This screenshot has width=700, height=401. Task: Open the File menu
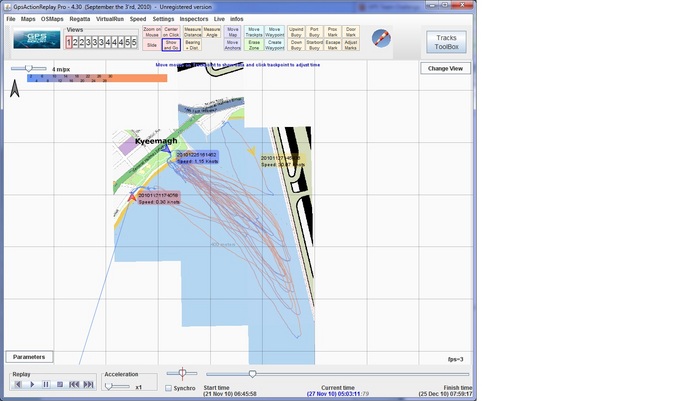(11, 19)
